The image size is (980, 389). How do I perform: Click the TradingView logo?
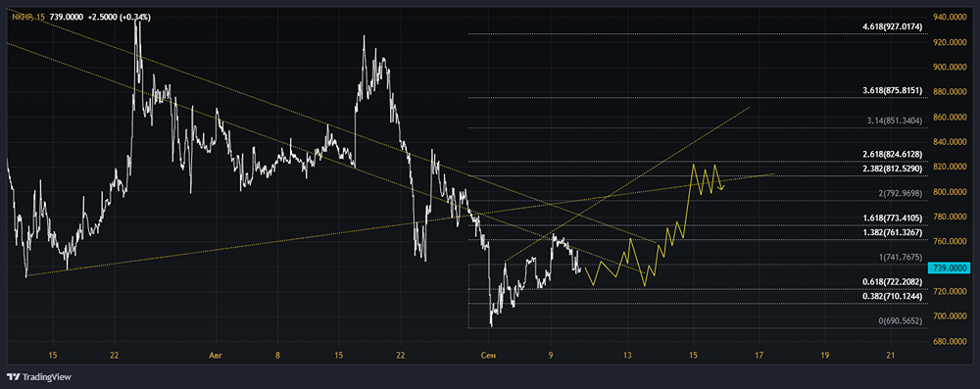click(x=39, y=377)
